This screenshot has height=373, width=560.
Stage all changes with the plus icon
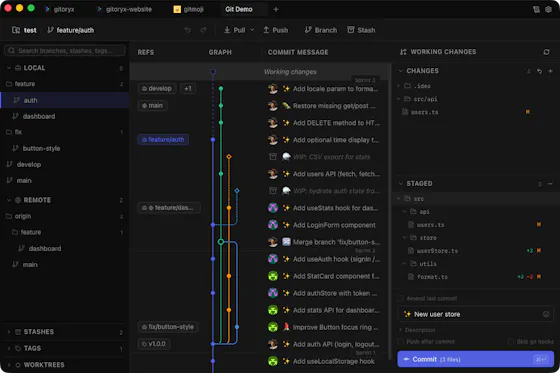[x=550, y=71]
